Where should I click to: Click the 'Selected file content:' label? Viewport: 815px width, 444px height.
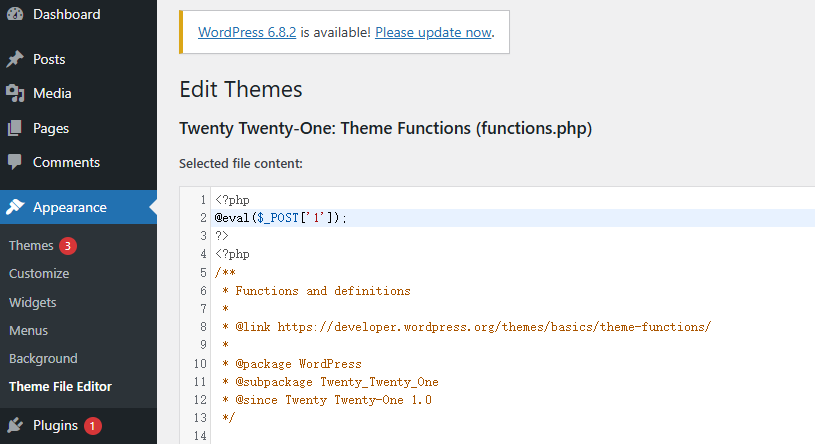241,163
